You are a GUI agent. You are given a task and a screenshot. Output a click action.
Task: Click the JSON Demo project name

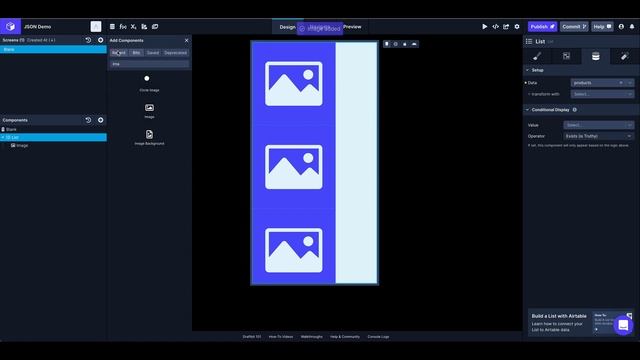coord(38,27)
